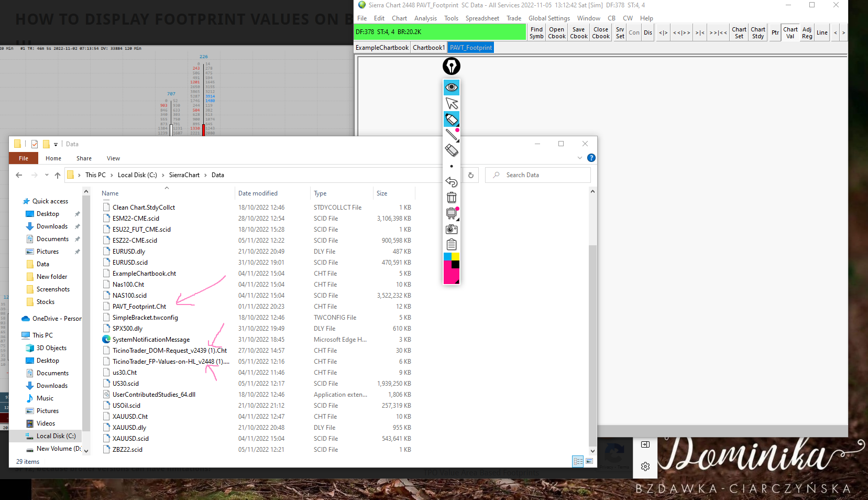Switch to large icons view in Explorer
Viewport: 868px width, 500px height.
tap(589, 461)
